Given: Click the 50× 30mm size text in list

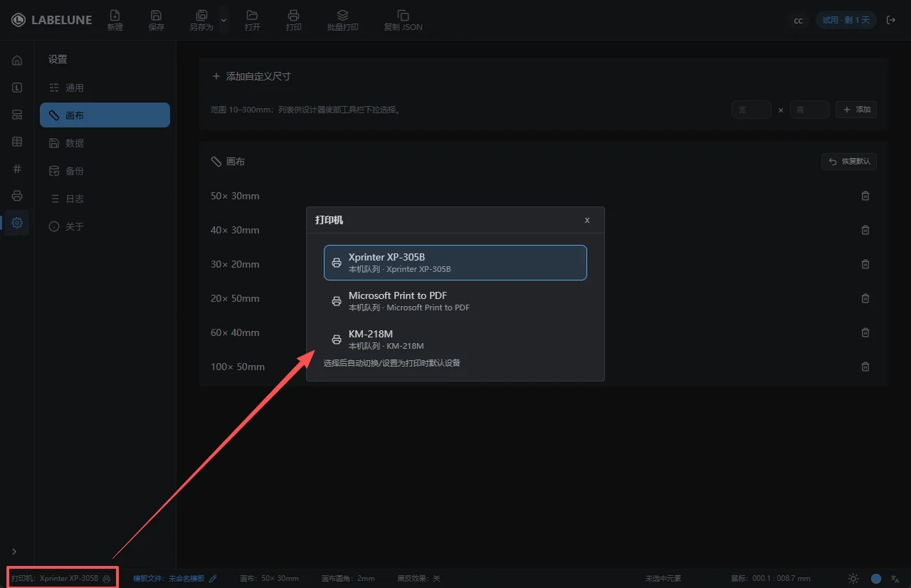Looking at the screenshot, I should coord(235,196).
